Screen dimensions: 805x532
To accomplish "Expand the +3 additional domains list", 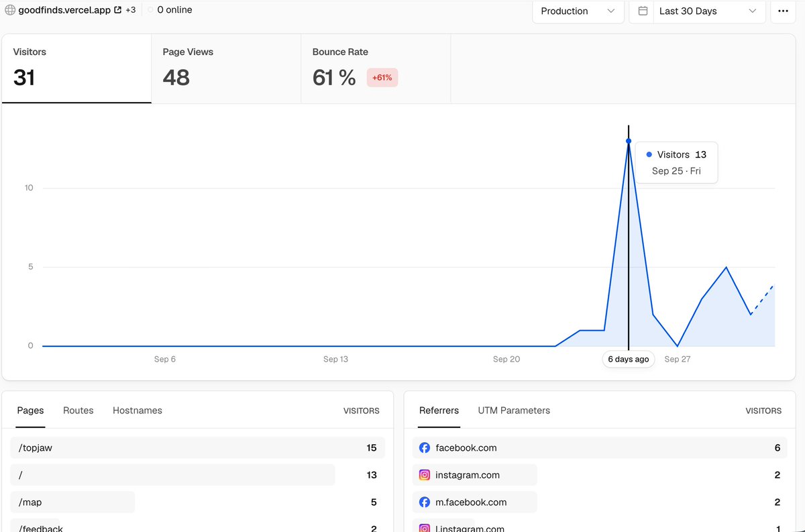I will [x=130, y=10].
